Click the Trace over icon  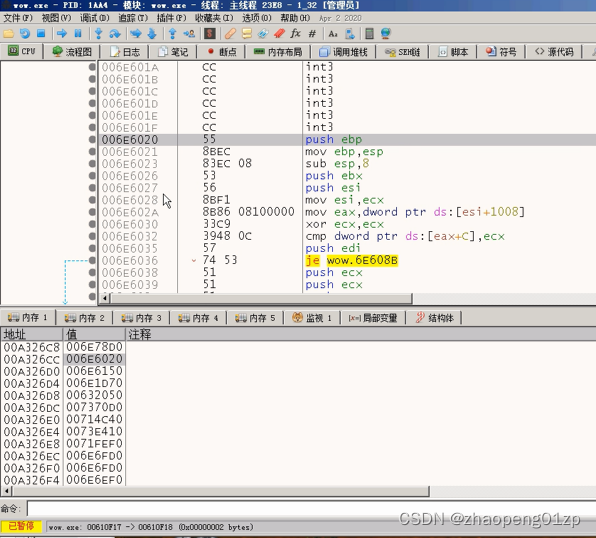[152, 33]
